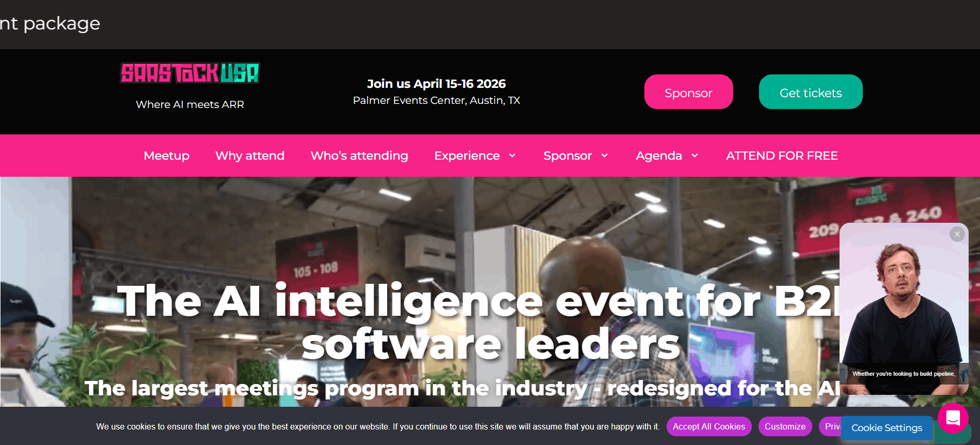
Task: Click the Privacy button in cookie bar
Action: (x=830, y=426)
